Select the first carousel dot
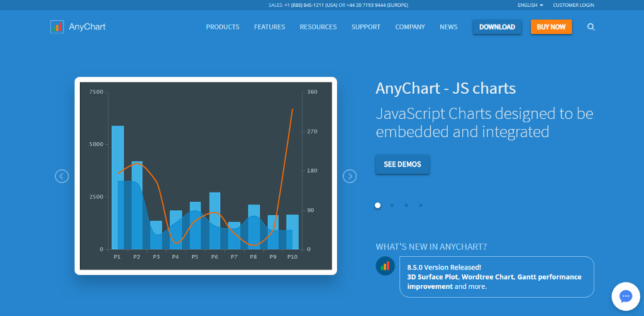 pyautogui.click(x=377, y=205)
